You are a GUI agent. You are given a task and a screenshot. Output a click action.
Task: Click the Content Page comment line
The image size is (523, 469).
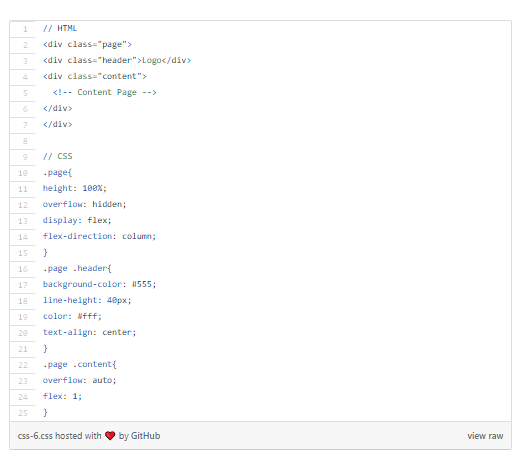(104, 92)
